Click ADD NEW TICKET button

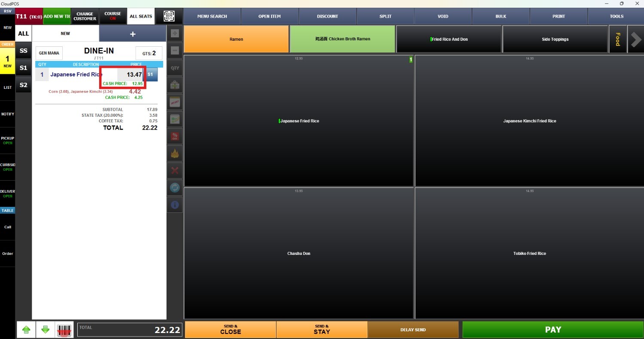pyautogui.click(x=57, y=16)
